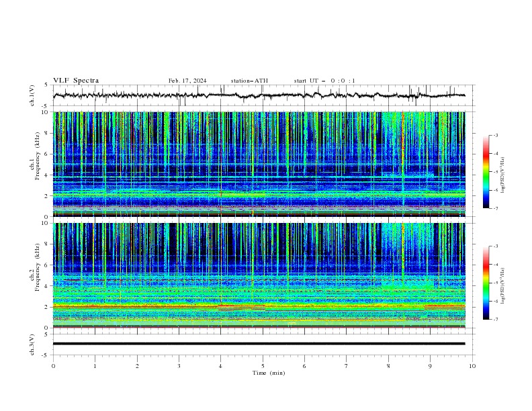Click the 'station=ATH' label
This screenshot has height=411, width=532.
pos(249,81)
